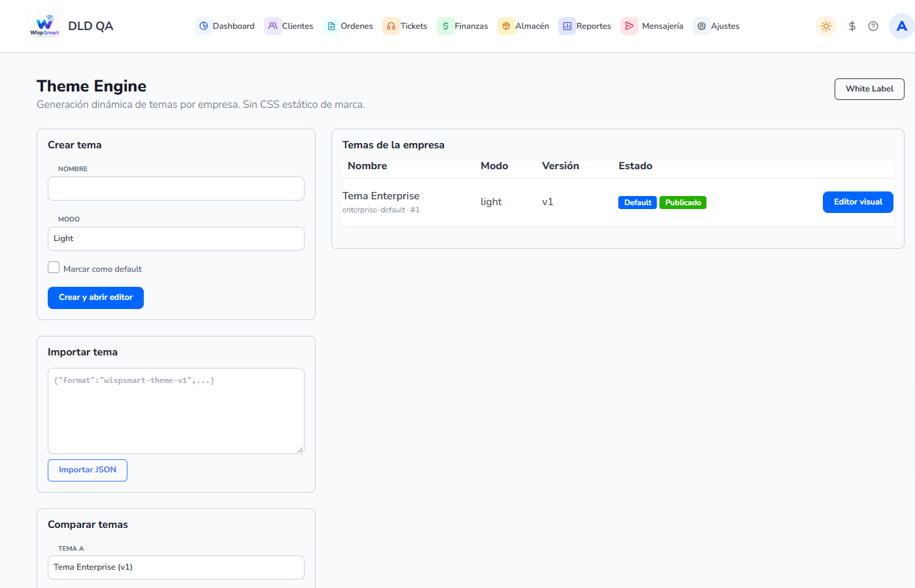This screenshot has width=915, height=588.
Task: Open the Ordenes menu label
Action: click(x=357, y=26)
